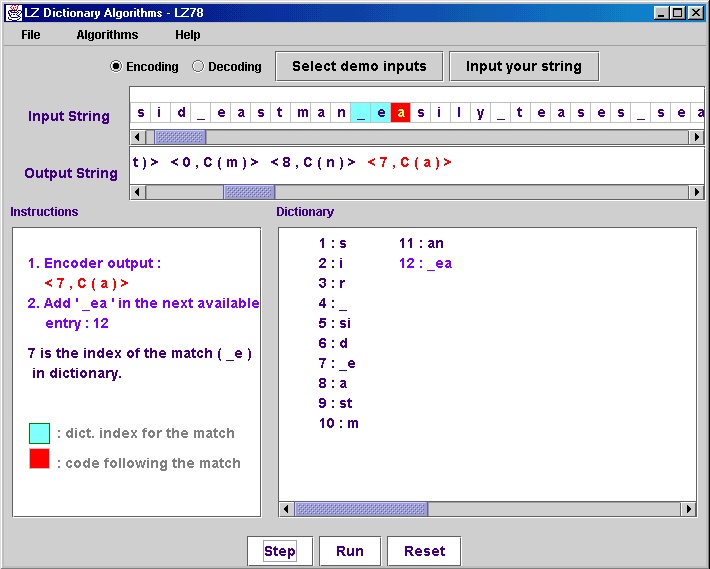Click the 'm' cell in the input string
710x569 pixels.
(302, 113)
